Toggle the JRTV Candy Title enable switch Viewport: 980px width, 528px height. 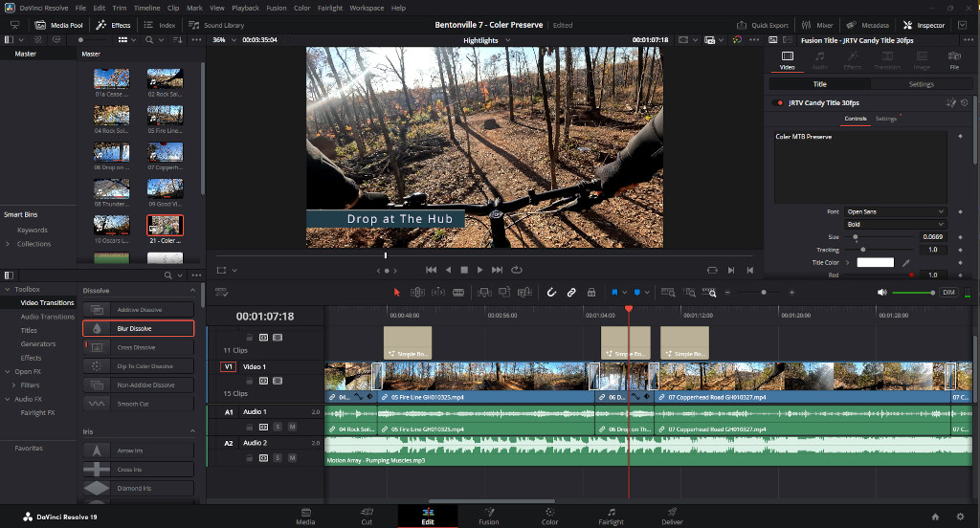click(779, 102)
